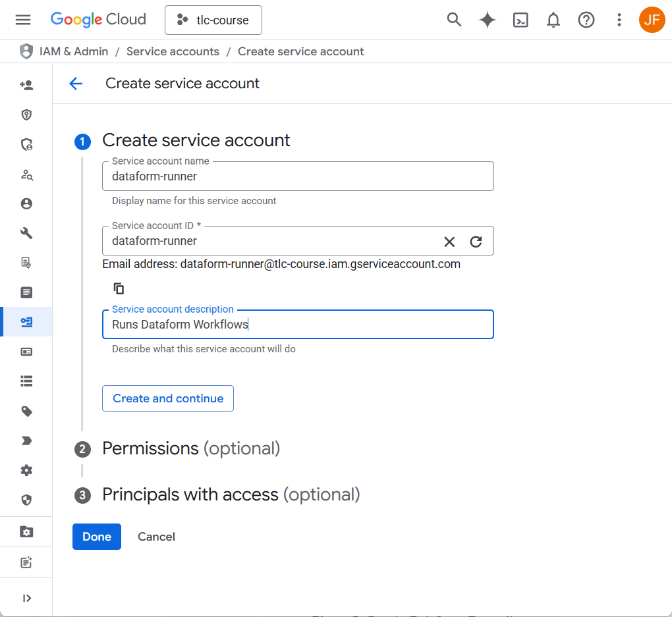Open the JF user account avatar
This screenshot has height=617, width=672.
coord(652,20)
